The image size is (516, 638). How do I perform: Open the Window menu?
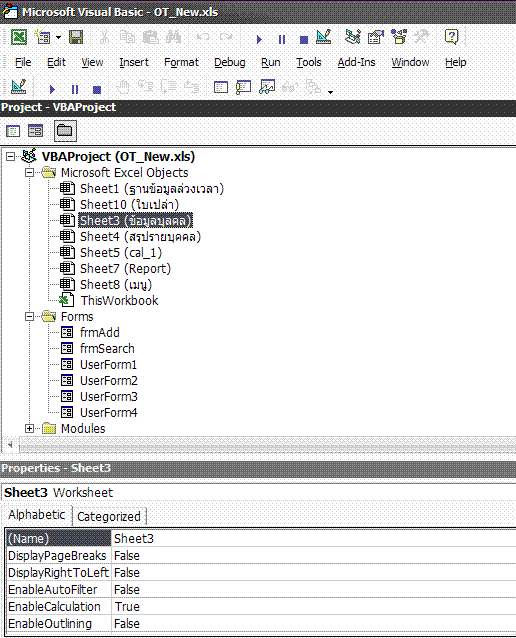410,62
